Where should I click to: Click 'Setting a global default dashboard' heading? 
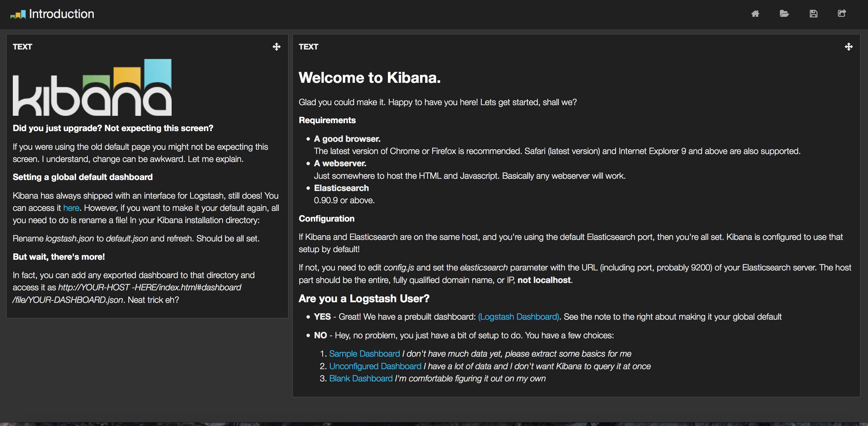click(x=82, y=177)
